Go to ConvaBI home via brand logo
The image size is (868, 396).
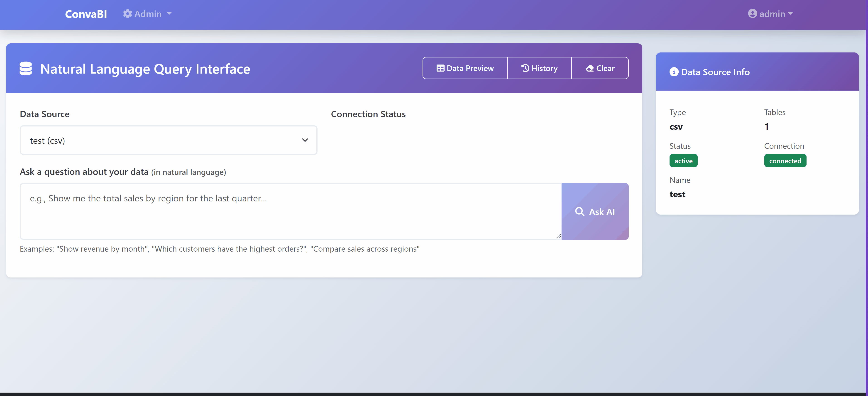(x=86, y=14)
